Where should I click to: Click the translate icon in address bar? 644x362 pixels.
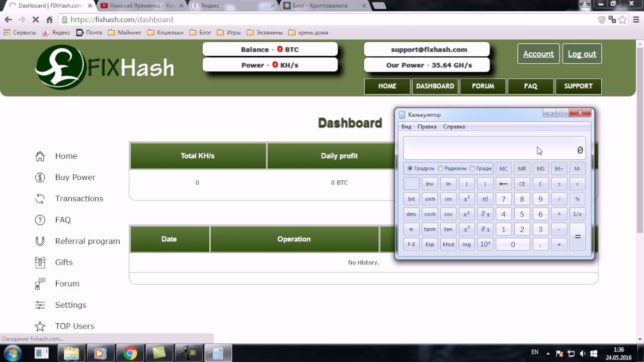tap(612, 20)
